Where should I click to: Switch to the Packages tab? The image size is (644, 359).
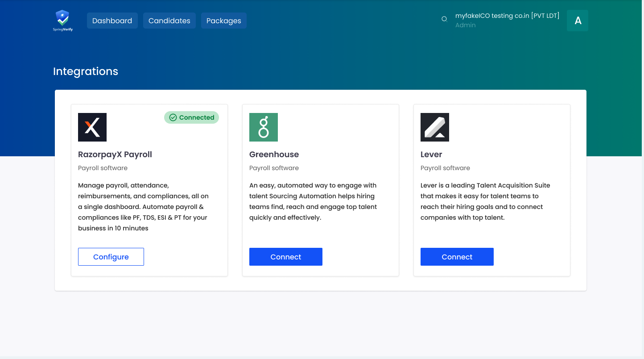tap(224, 21)
